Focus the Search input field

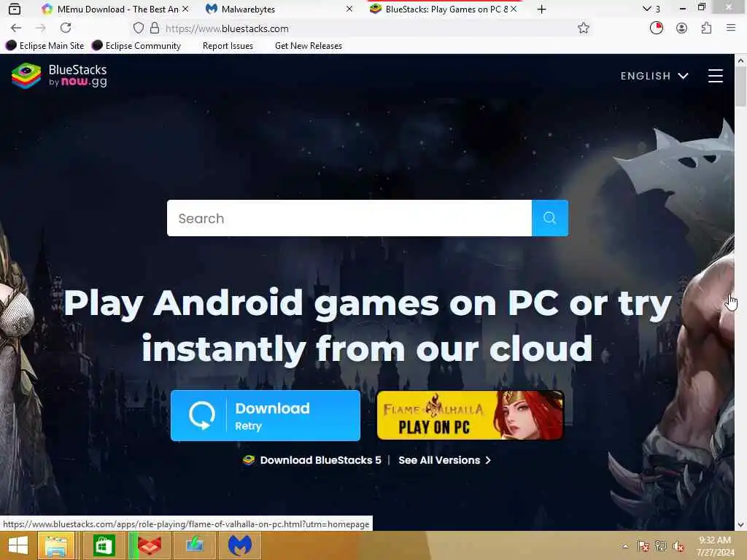click(x=349, y=218)
